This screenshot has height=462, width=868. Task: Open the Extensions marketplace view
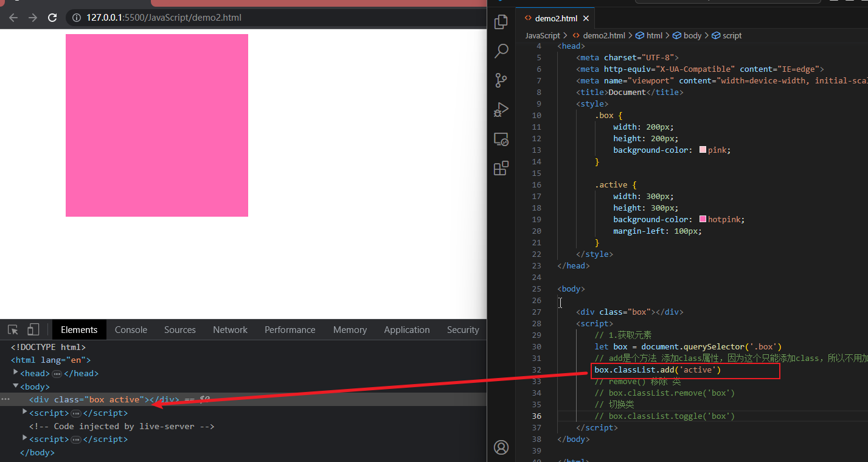coord(501,169)
